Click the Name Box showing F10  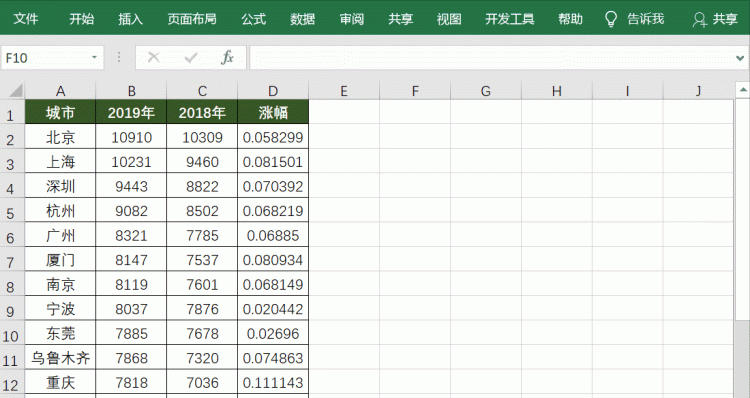(52, 58)
